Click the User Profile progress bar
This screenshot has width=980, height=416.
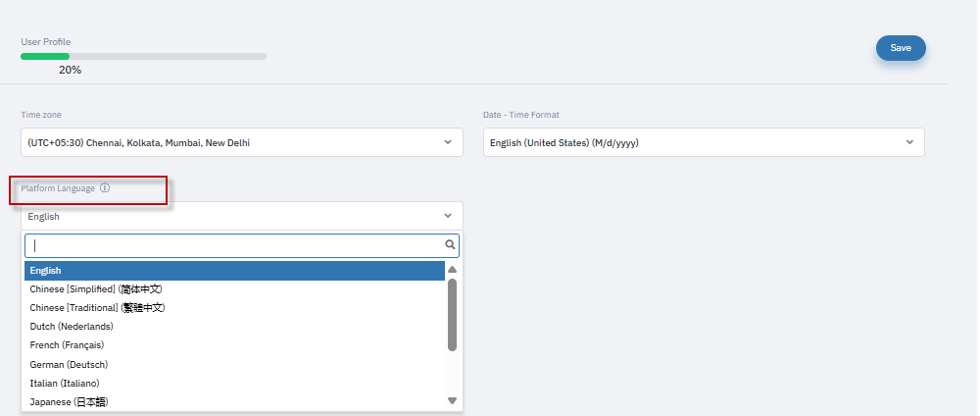tap(143, 56)
